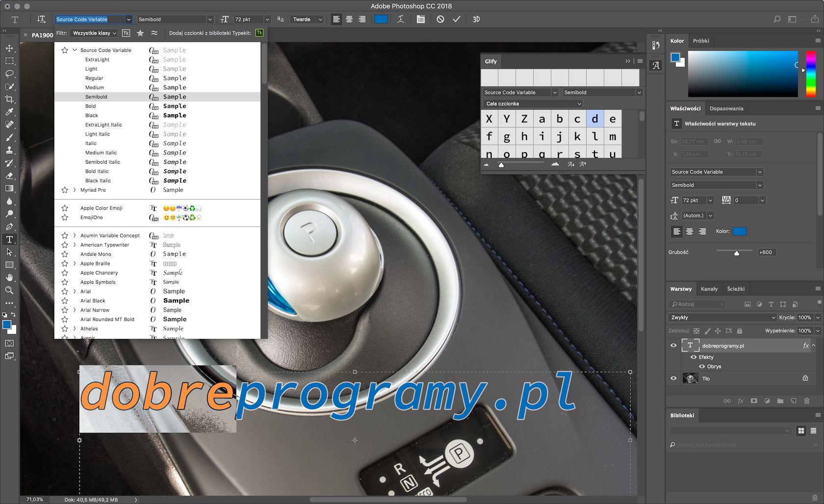Select the Rectangular Marquee tool

pyautogui.click(x=9, y=61)
